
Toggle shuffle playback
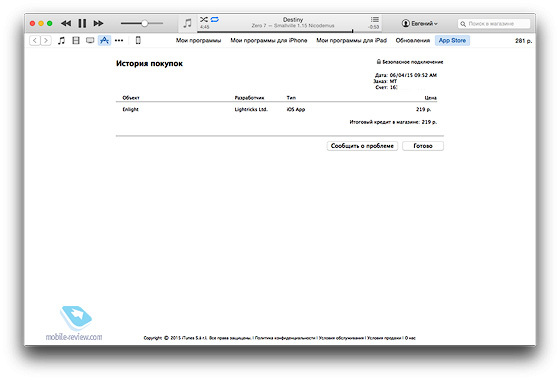[204, 19]
